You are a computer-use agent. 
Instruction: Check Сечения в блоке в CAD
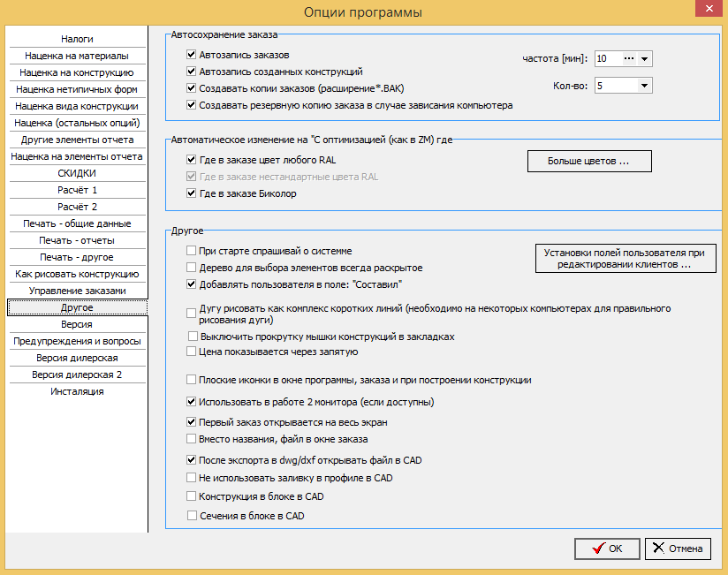(192, 516)
